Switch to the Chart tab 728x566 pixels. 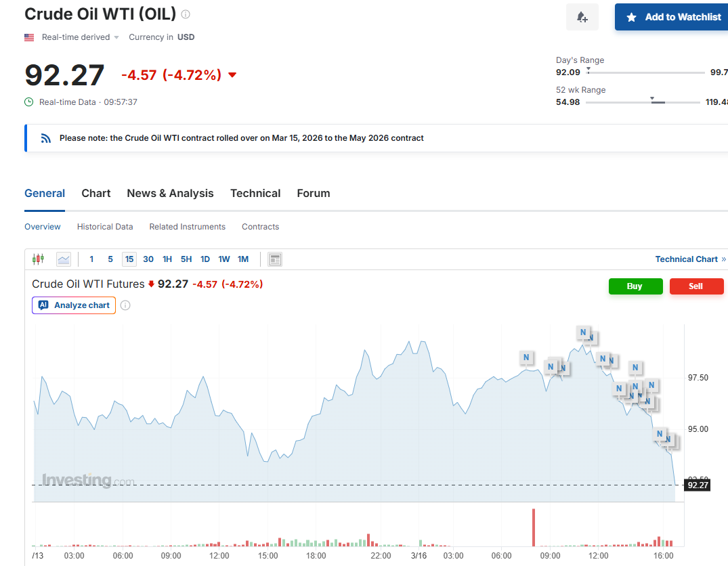point(96,193)
